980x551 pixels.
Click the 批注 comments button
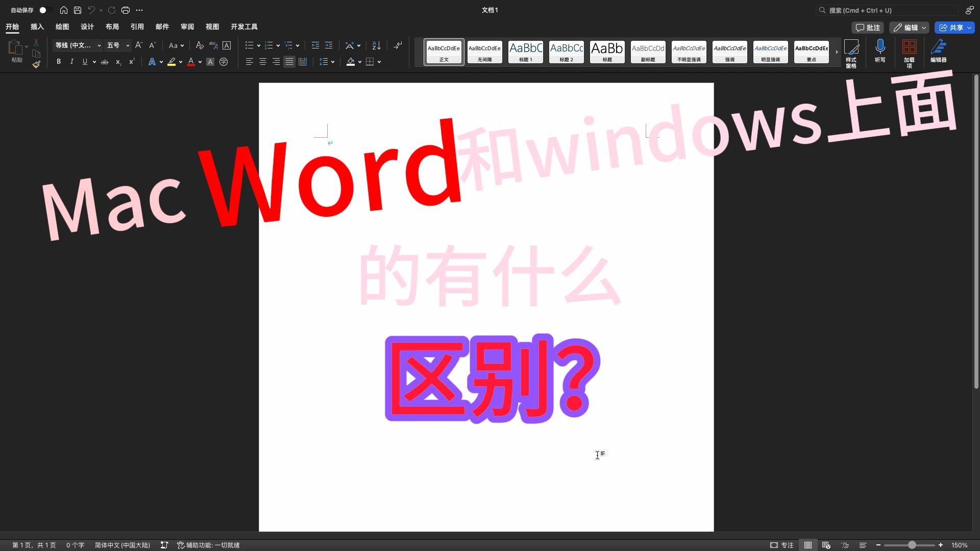coord(868,28)
